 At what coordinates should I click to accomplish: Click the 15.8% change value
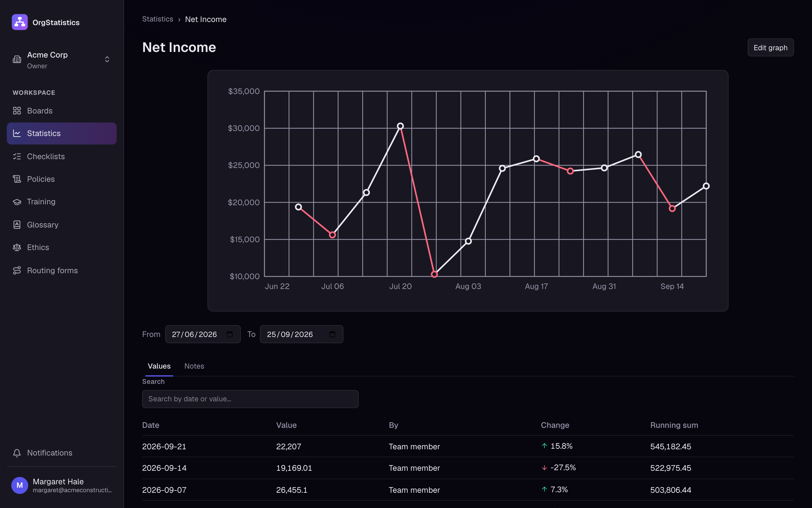click(561, 446)
